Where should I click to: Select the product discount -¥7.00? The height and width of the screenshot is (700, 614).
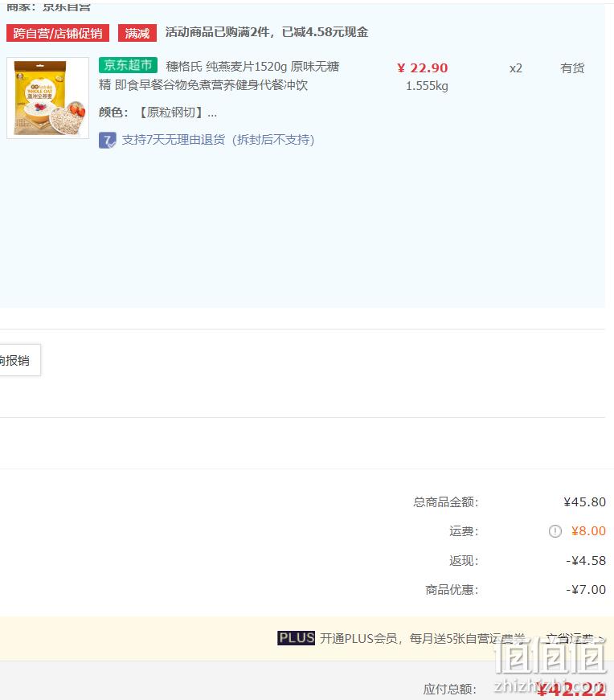[586, 589]
